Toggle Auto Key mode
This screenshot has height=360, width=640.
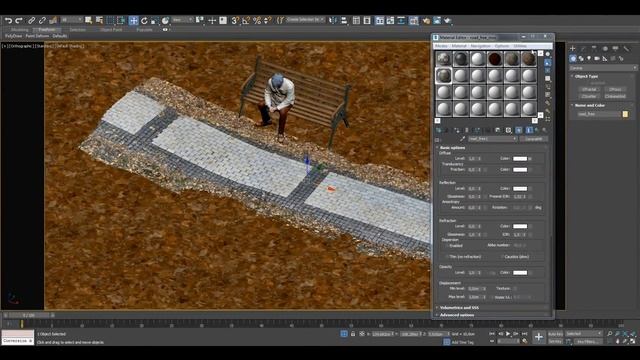click(555, 333)
